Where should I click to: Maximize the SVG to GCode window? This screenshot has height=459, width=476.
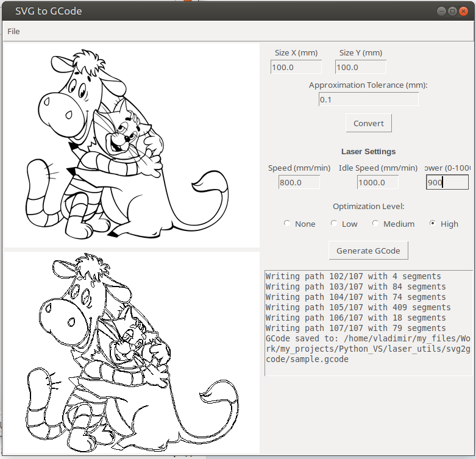pyautogui.click(x=452, y=11)
